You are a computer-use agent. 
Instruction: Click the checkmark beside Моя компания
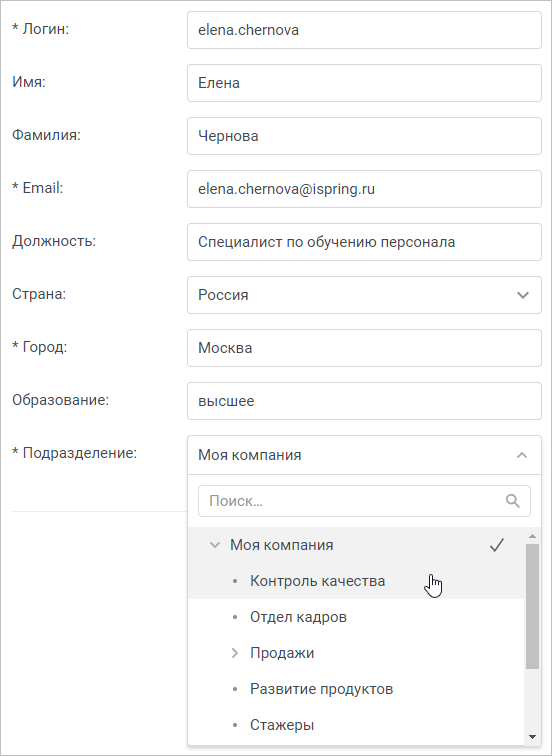coord(497,545)
